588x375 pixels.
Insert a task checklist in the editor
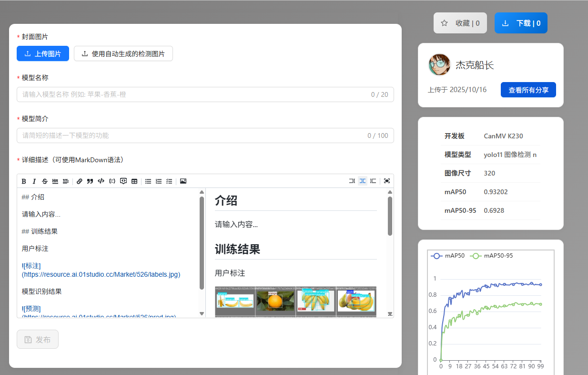(x=169, y=181)
